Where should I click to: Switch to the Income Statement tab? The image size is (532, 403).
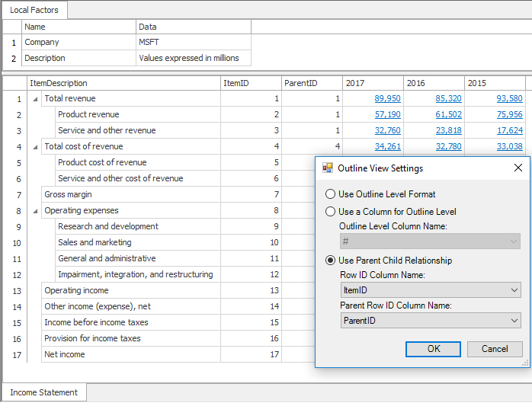click(x=43, y=392)
